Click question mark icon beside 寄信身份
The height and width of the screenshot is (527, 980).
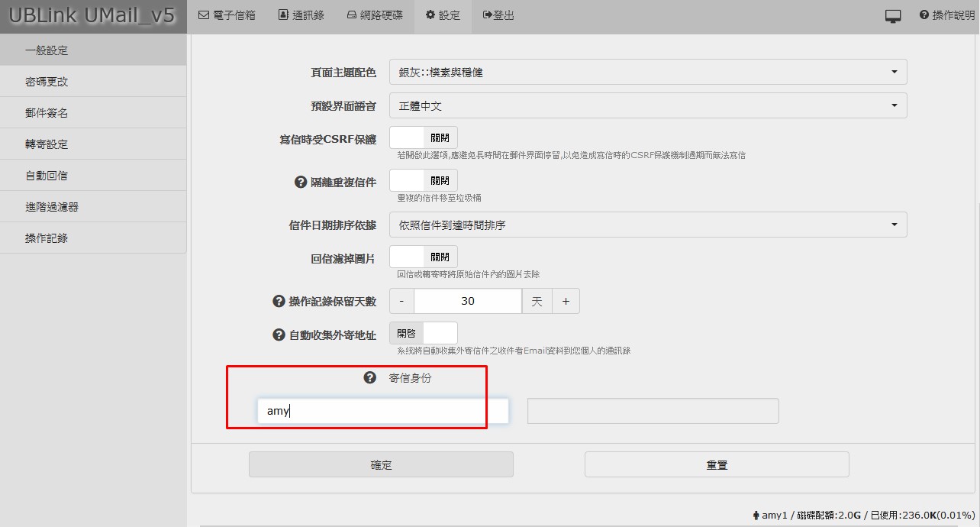pyautogui.click(x=370, y=377)
